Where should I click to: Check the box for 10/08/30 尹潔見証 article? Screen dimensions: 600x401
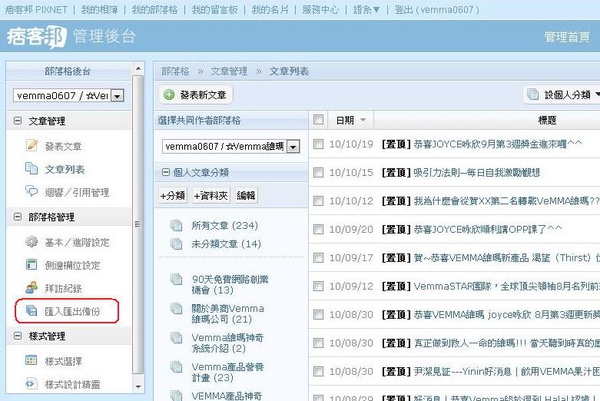(x=318, y=371)
